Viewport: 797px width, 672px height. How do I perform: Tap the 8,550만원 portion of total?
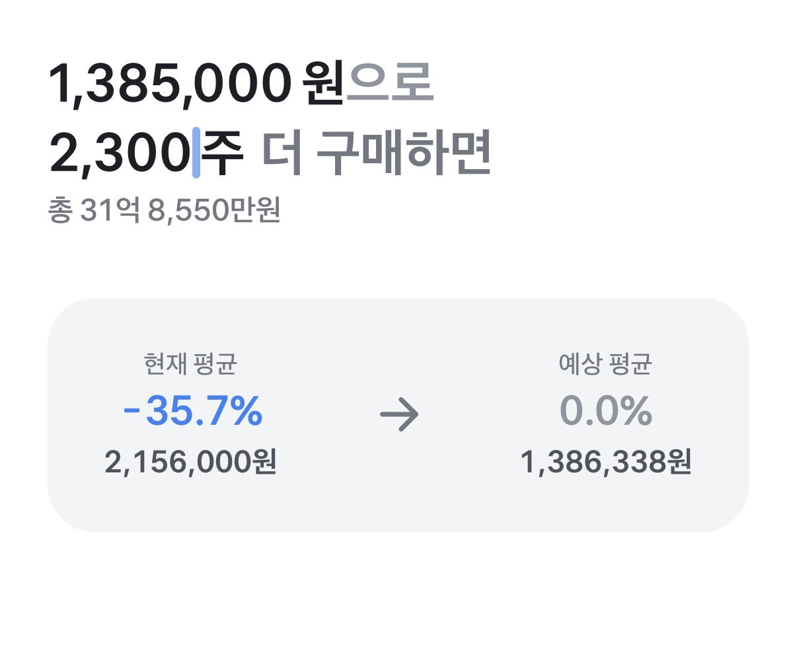coord(214,211)
